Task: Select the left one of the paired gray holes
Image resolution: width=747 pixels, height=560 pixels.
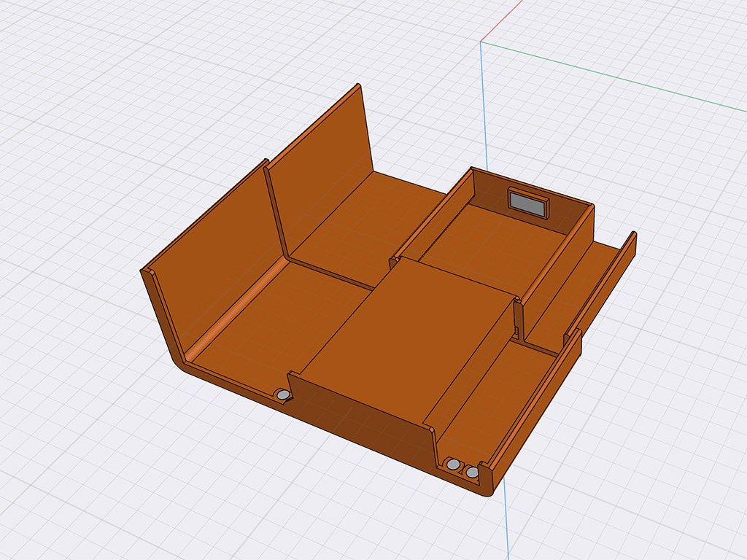Action: click(453, 464)
